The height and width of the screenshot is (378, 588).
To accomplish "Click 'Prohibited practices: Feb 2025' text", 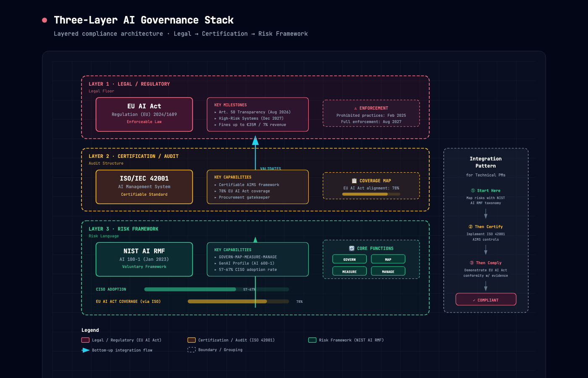I will pos(371,115).
